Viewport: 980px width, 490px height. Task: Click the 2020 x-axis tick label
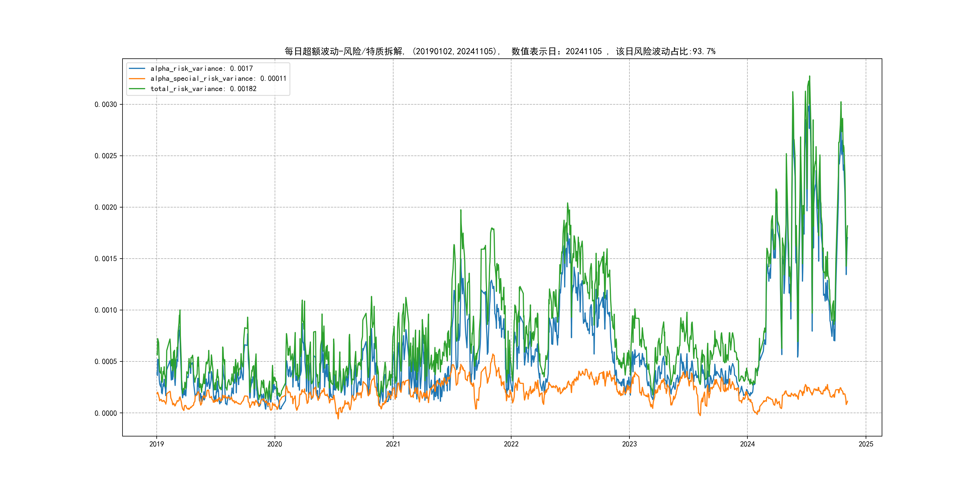point(275,444)
